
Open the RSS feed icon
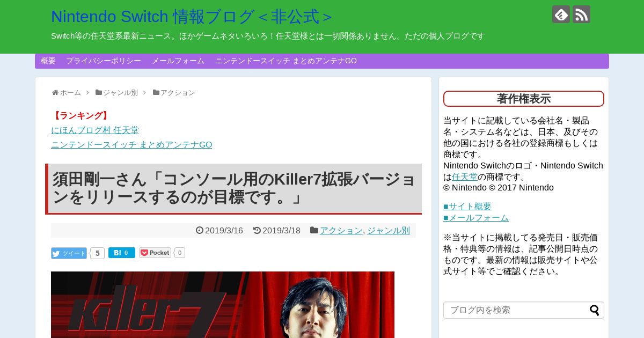tap(581, 14)
